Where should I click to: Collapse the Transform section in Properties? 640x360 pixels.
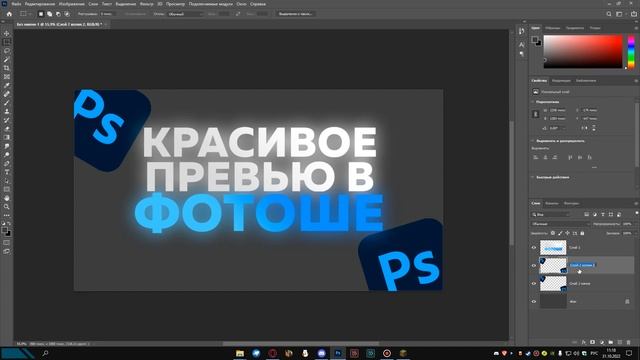pyautogui.click(x=533, y=102)
